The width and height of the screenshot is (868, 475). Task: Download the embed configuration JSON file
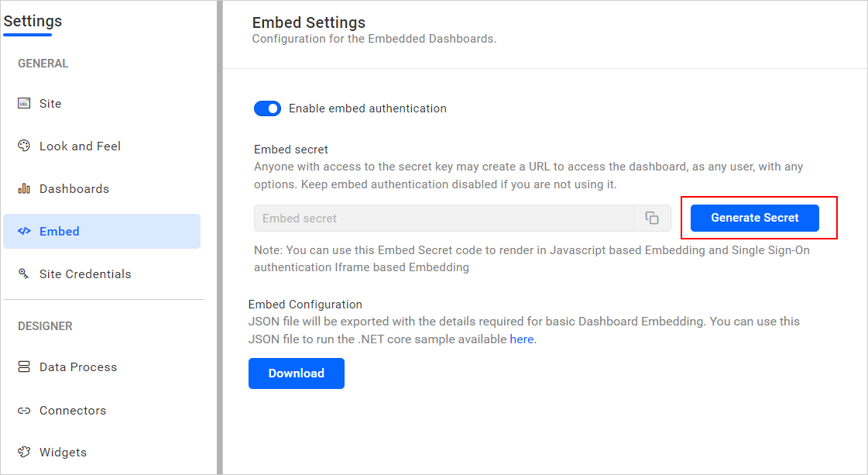pos(296,373)
